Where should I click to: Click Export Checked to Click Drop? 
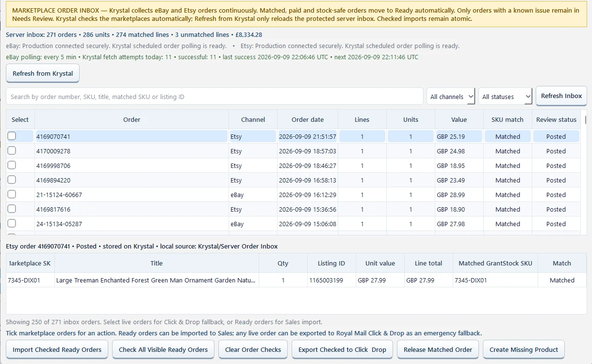coord(342,349)
